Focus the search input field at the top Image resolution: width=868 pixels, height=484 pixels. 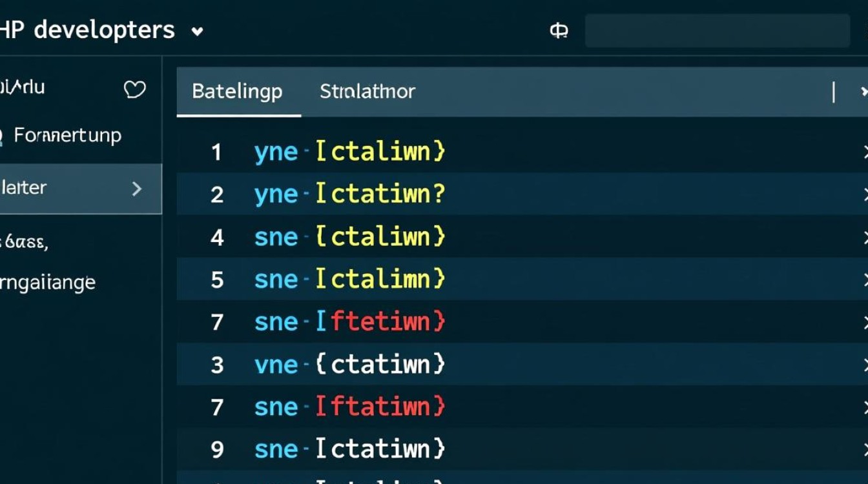pos(717,31)
